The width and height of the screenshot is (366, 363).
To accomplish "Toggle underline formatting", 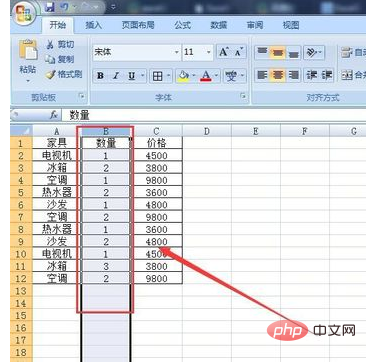I will [132, 76].
